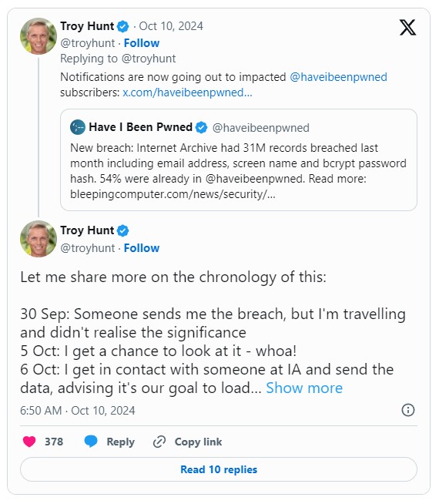
Task: Click the Copy link text
Action: [198, 442]
